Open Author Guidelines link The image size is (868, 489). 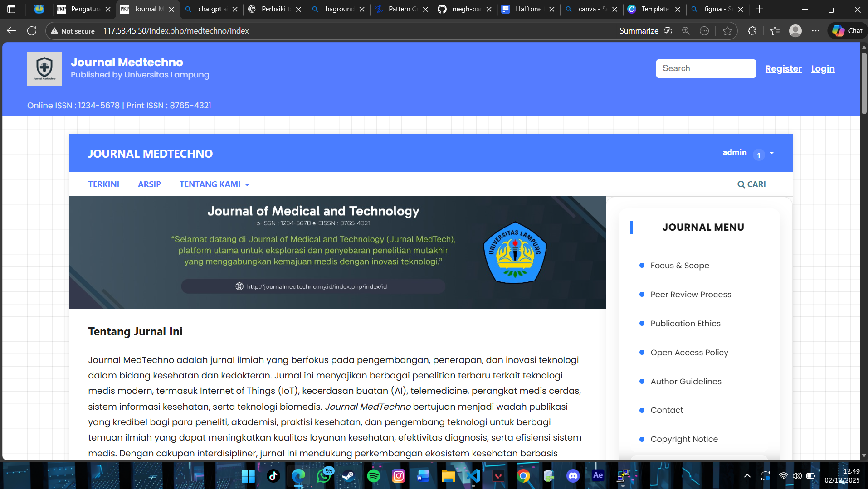tap(686, 382)
